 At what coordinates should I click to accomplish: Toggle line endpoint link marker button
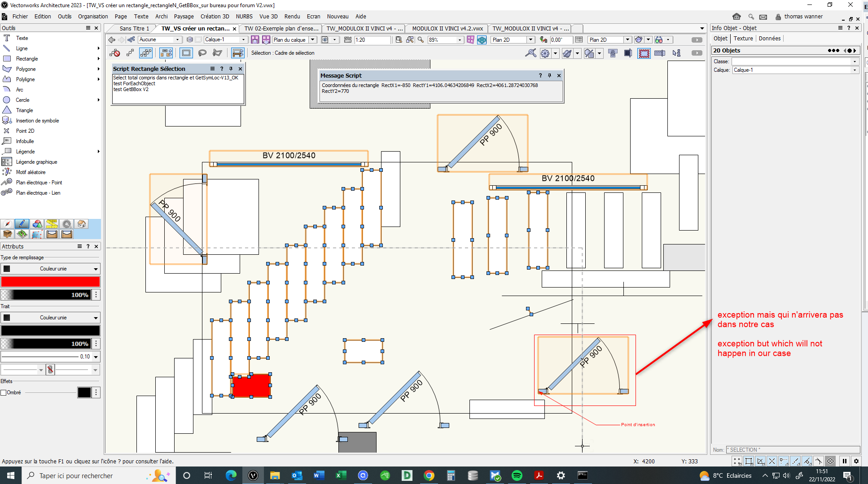[x=50, y=370]
